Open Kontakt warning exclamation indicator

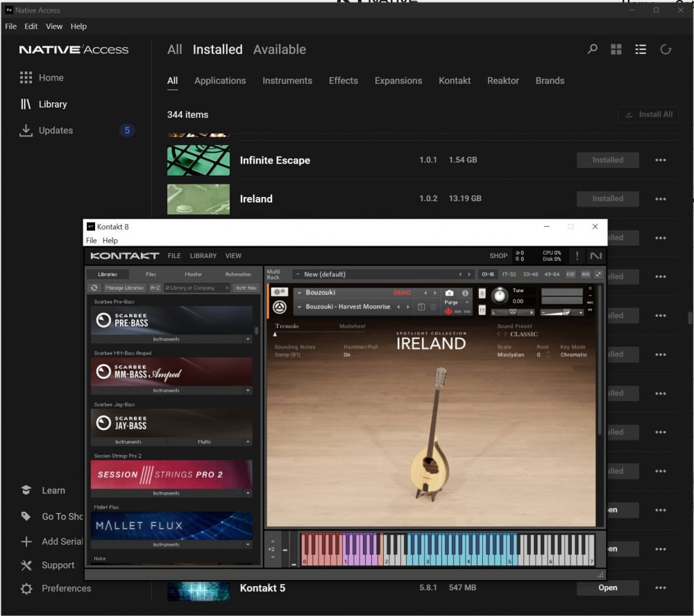(x=577, y=256)
